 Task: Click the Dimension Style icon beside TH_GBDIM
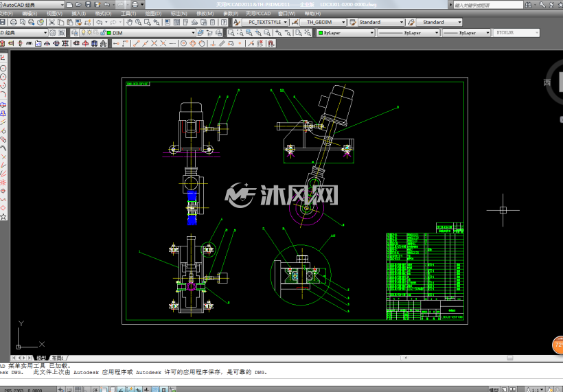tap(295, 22)
